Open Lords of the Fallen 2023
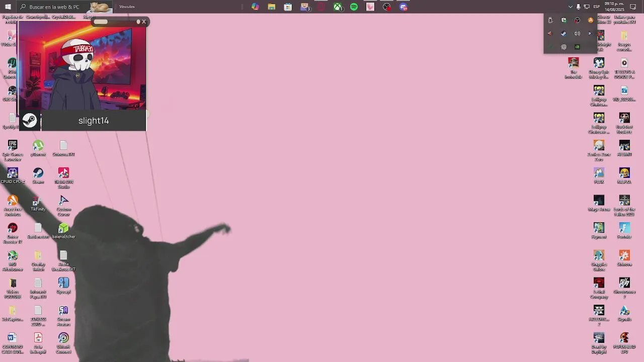Viewport: 644px width, 362px height. click(624, 206)
